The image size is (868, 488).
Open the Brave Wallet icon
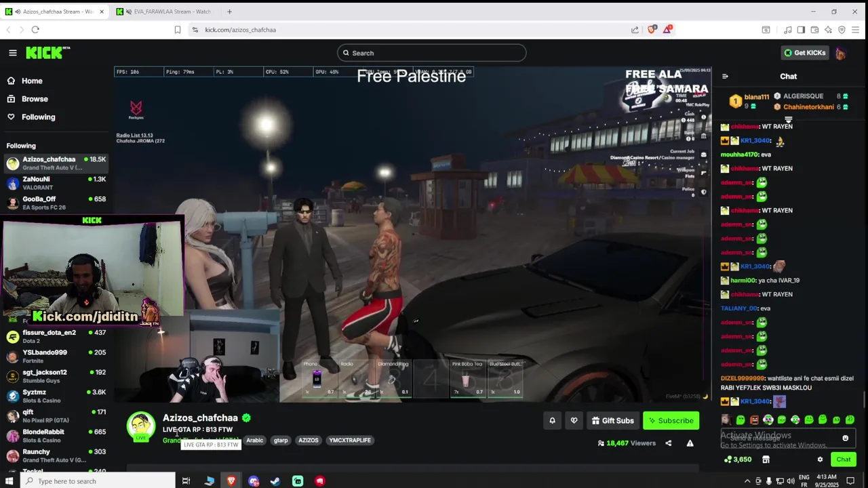pos(814,30)
